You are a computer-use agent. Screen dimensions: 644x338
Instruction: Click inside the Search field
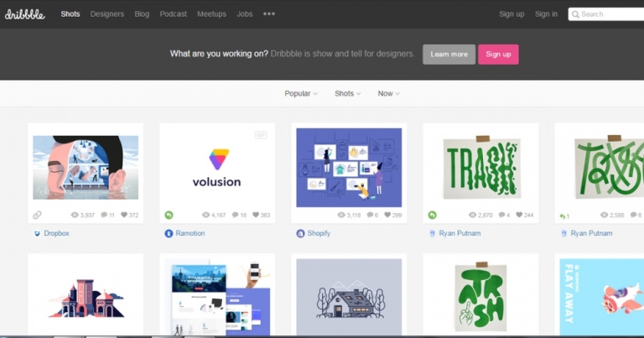(606, 14)
